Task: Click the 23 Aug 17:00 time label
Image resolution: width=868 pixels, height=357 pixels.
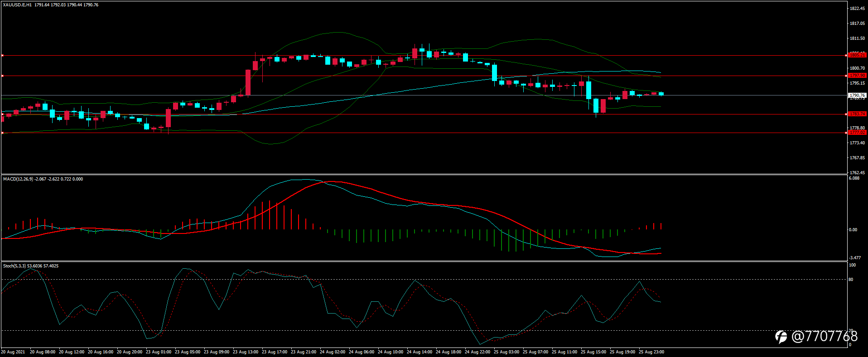Action: coord(275,352)
